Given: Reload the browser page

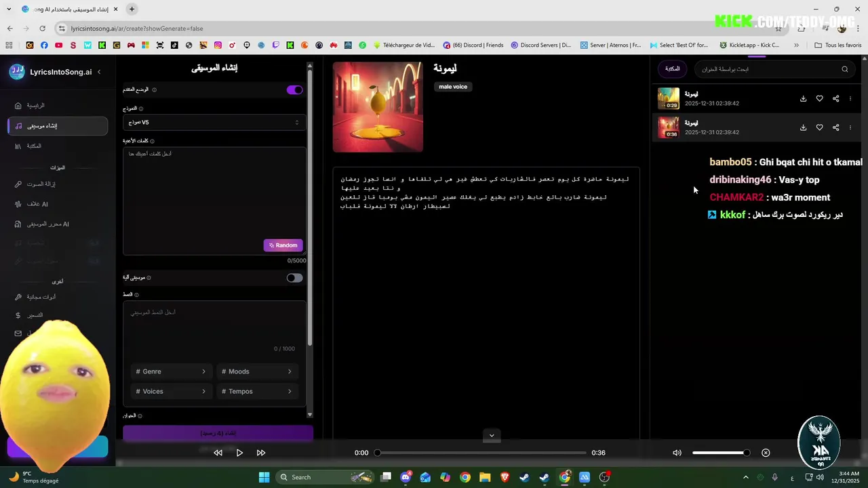Looking at the screenshot, I should pyautogui.click(x=42, y=28).
